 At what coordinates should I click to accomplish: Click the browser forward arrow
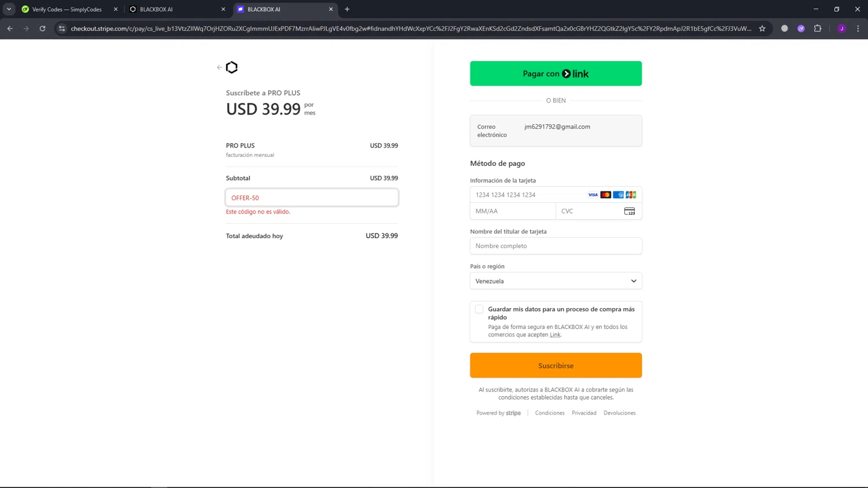pos(26,28)
